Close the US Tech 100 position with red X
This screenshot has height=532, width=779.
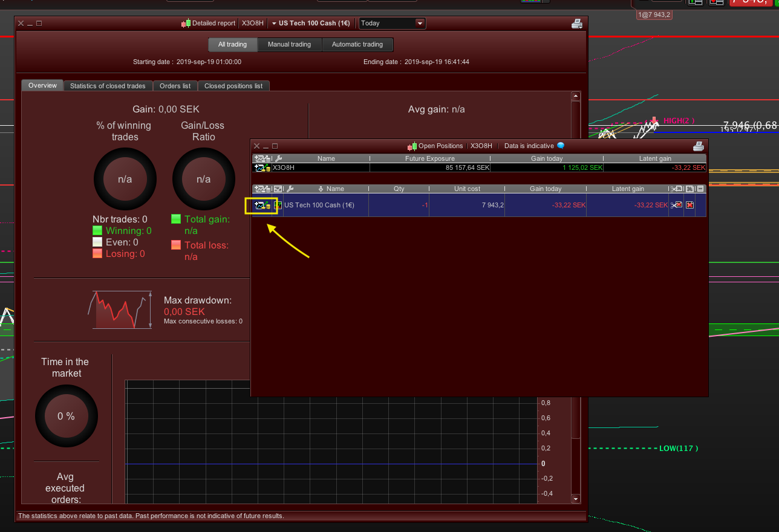[x=689, y=205]
